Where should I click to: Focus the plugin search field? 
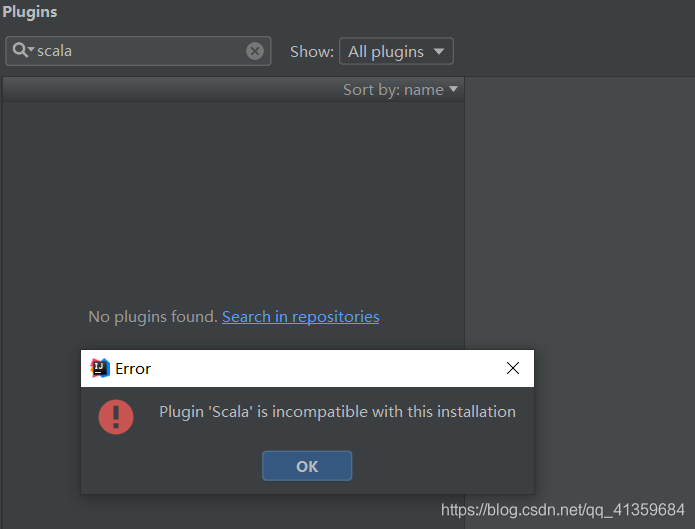[x=138, y=51]
